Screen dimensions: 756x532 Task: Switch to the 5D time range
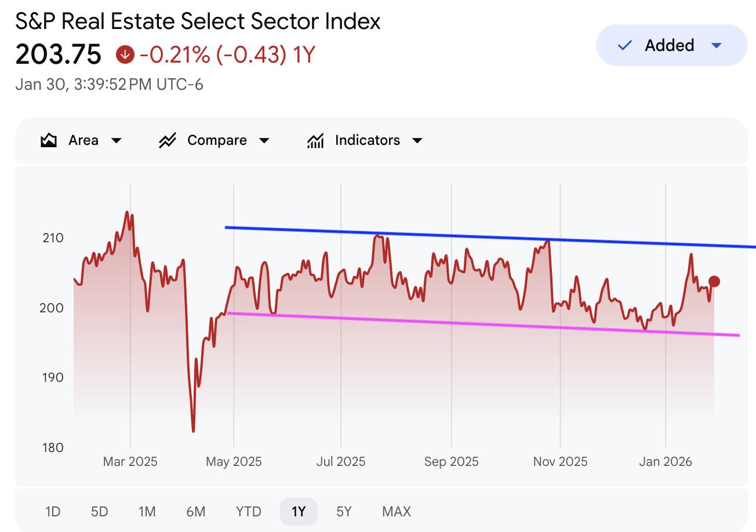point(100,512)
